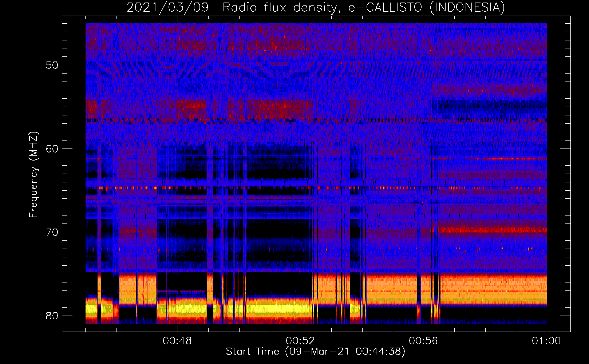
Task: Click the "70" frequency tick label
Action: click(52, 232)
